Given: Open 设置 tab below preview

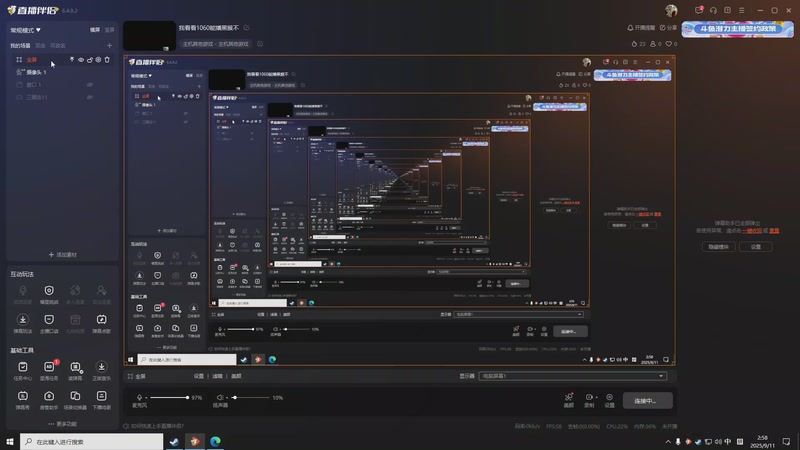Looking at the screenshot, I should coord(198,376).
